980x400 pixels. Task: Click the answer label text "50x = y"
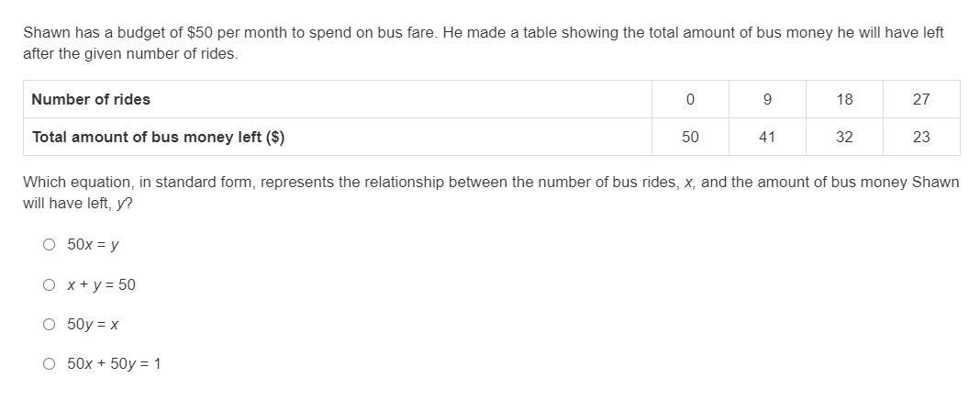coord(93,245)
